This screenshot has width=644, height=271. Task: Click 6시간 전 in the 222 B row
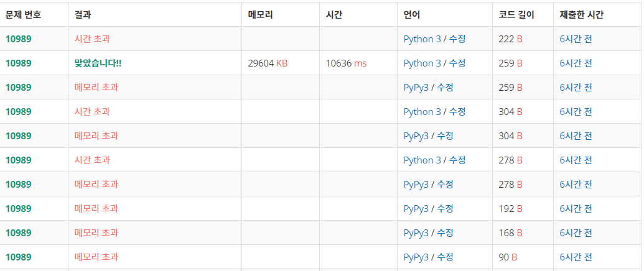pyautogui.click(x=576, y=39)
